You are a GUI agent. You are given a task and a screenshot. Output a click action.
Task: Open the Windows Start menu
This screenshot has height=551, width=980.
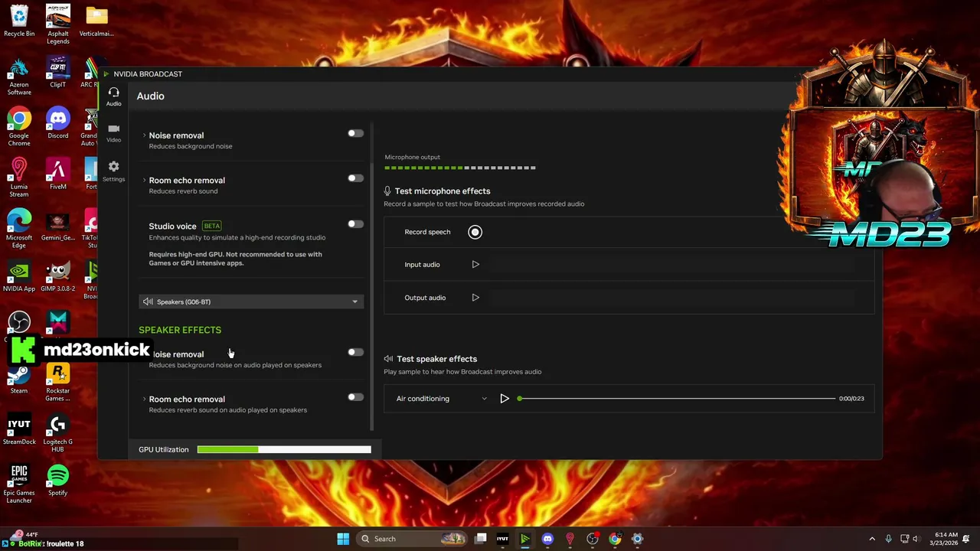point(343,539)
